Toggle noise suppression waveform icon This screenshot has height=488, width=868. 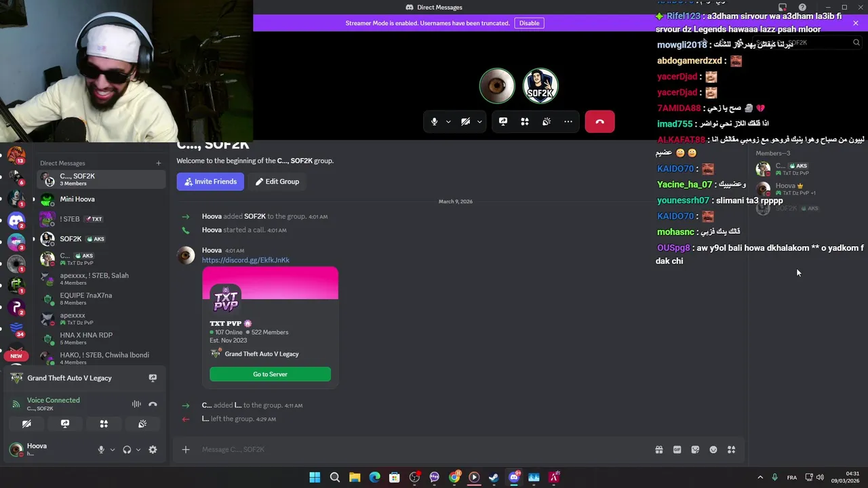(136, 404)
